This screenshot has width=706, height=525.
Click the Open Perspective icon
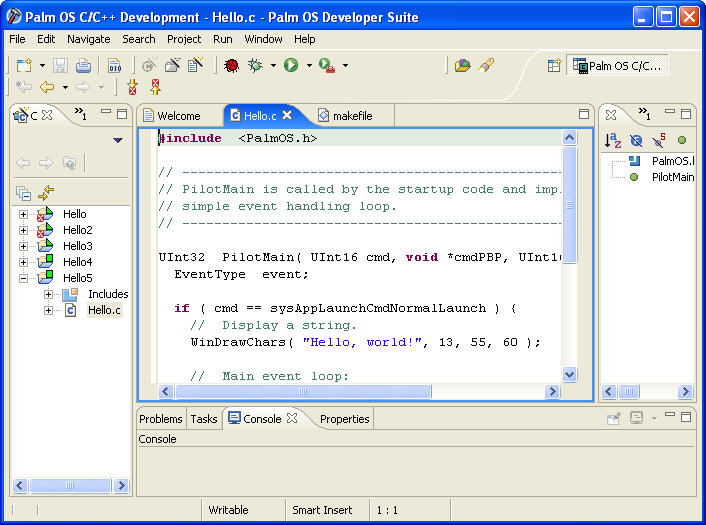coord(554,66)
